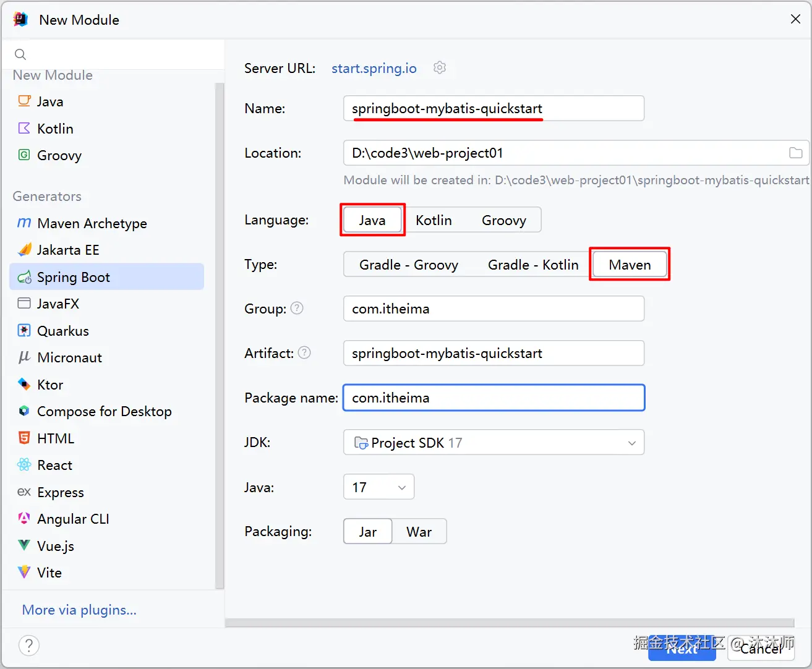Image resolution: width=812 pixels, height=669 pixels.
Task: Click the module Name input field
Action: click(494, 108)
